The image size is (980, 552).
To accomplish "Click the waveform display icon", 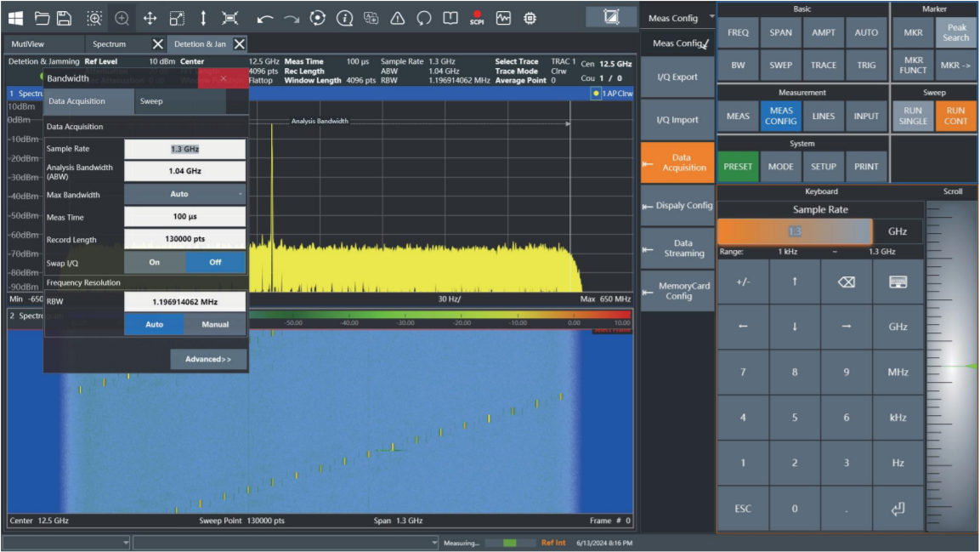I will [x=503, y=18].
